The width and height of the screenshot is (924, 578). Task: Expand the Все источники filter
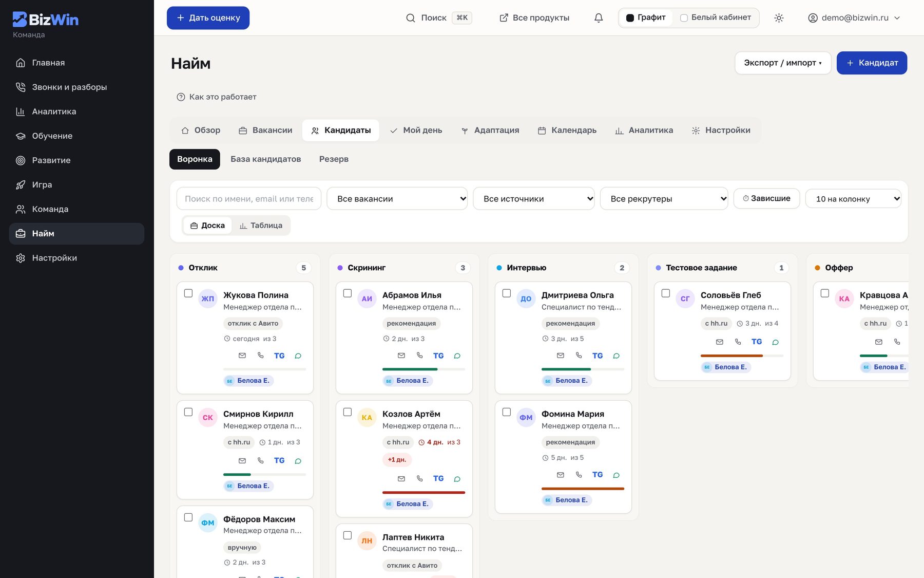coord(534,199)
